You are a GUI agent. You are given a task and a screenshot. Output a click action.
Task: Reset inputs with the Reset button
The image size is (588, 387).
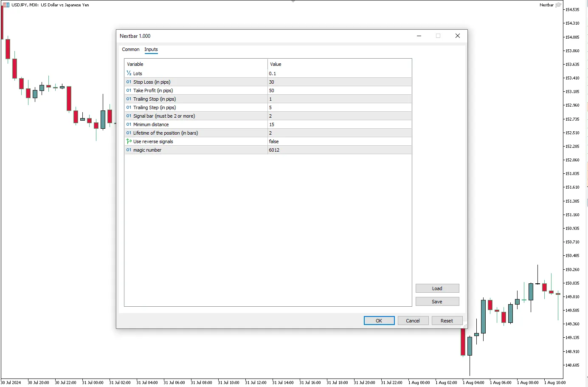(447, 321)
